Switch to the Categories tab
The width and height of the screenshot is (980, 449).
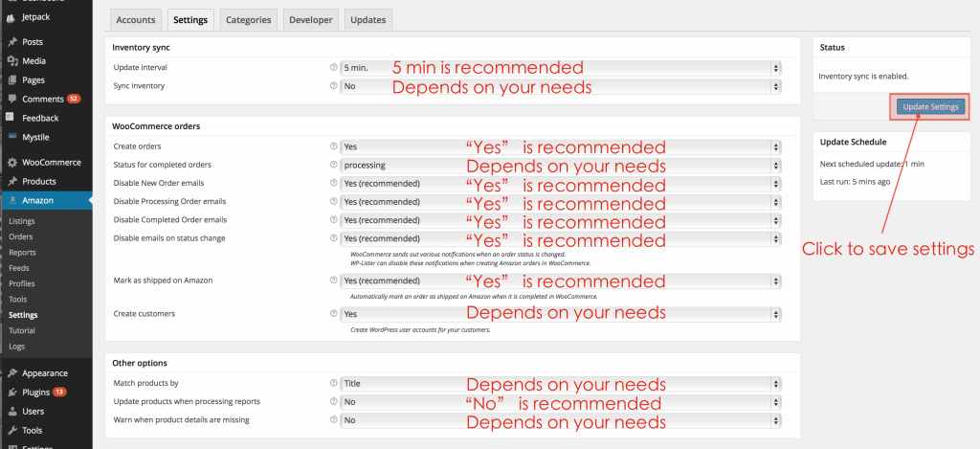click(248, 20)
